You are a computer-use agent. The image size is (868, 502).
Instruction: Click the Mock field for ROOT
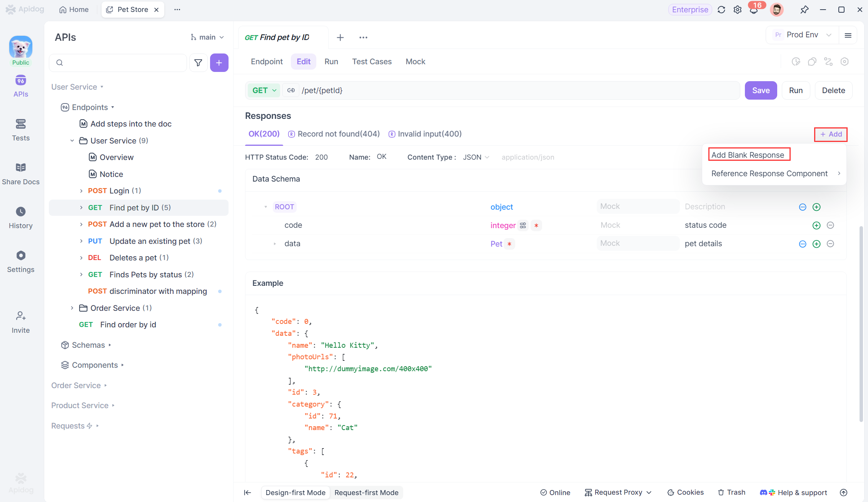click(x=638, y=207)
